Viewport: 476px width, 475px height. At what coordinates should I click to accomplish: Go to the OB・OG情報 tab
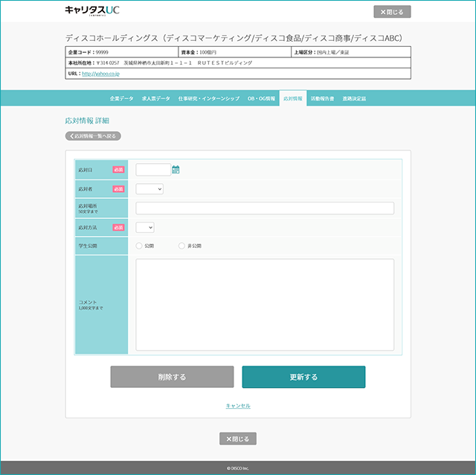pyautogui.click(x=261, y=98)
